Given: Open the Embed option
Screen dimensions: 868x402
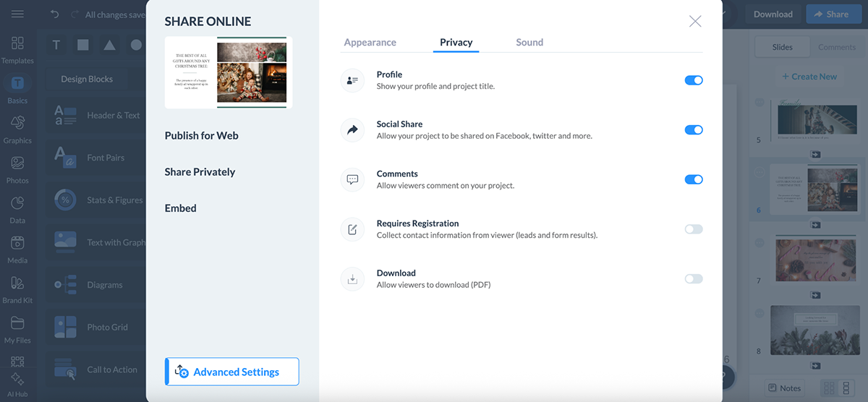Looking at the screenshot, I should [180, 208].
